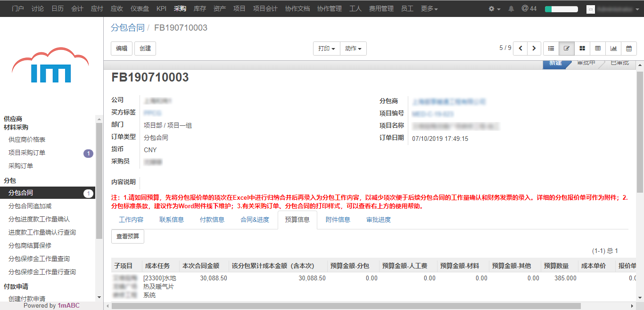Open the 门户 menu
Viewport: 644px width, 310px height.
(x=18, y=8)
